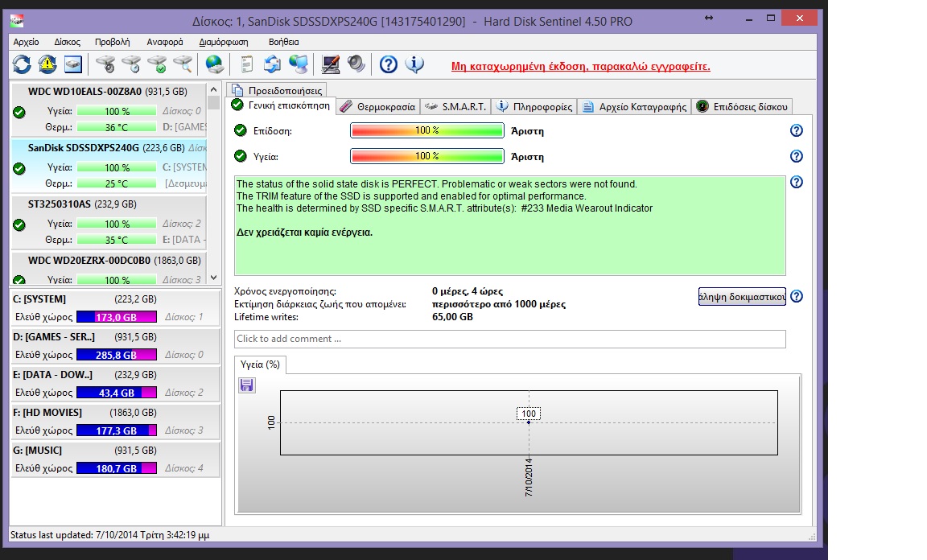This screenshot has height=560, width=927.
Task: Select the Γενική επισκόπηση tab
Action: (x=281, y=105)
